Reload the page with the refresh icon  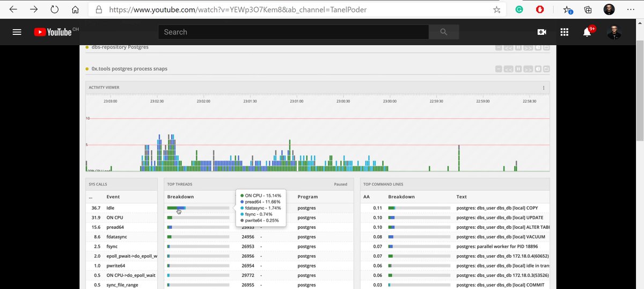tap(54, 10)
